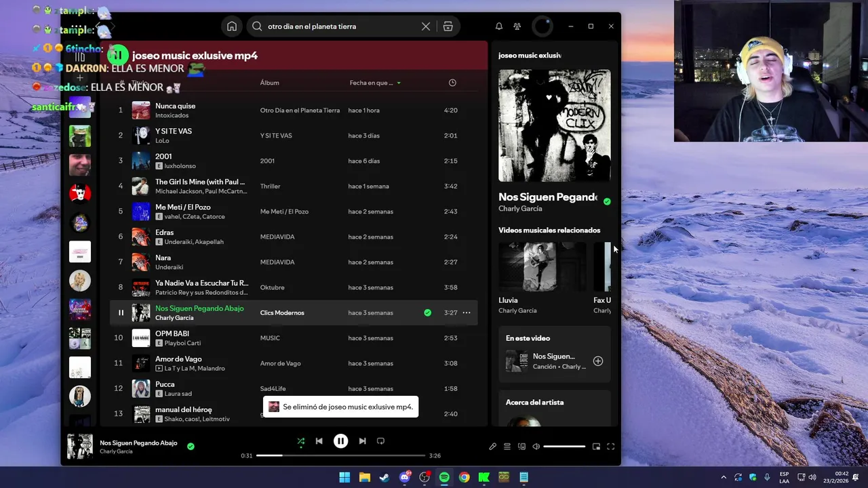The height and width of the screenshot is (488, 868).
Task: Select the track OPM BABI
Action: [172, 333]
